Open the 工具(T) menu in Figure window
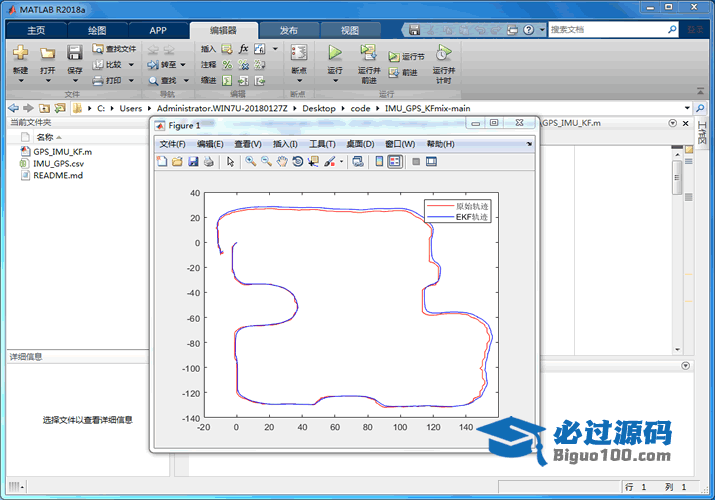715x500 pixels. pos(322,144)
